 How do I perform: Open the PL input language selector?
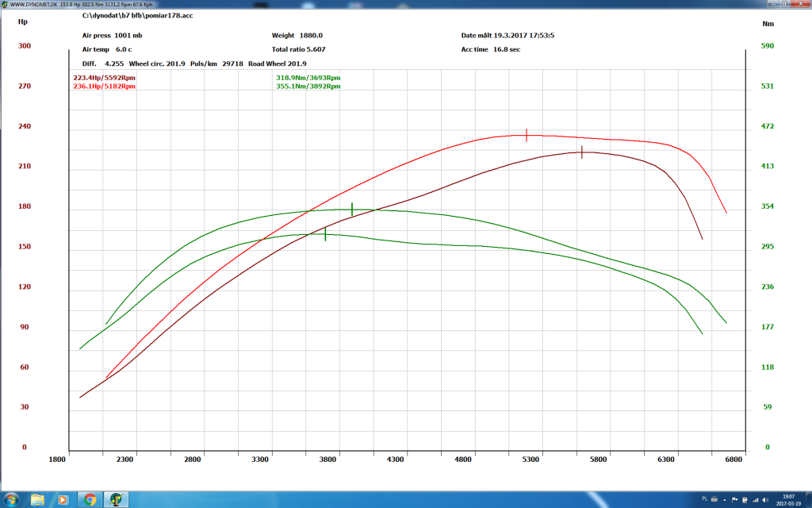coord(705,498)
